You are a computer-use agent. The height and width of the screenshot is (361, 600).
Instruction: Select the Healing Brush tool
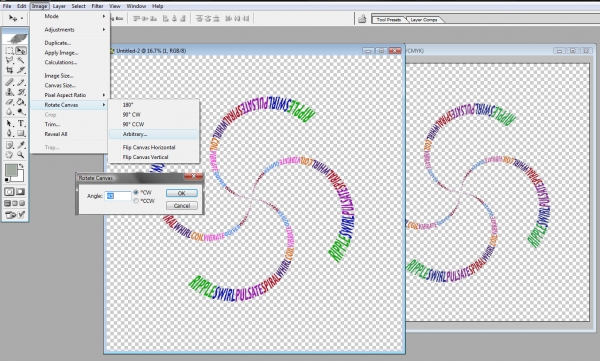click(x=9, y=82)
